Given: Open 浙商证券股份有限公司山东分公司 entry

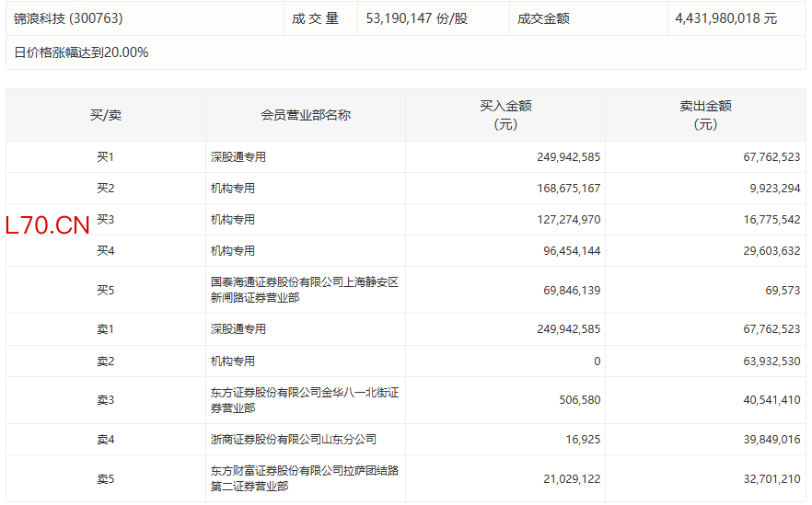Looking at the screenshot, I should click(x=293, y=440).
